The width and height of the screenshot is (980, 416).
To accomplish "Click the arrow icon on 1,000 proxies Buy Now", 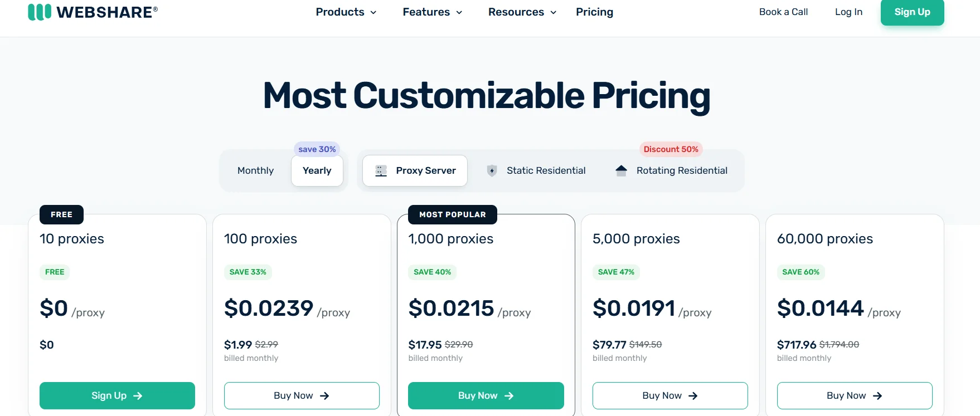I will pyautogui.click(x=508, y=396).
